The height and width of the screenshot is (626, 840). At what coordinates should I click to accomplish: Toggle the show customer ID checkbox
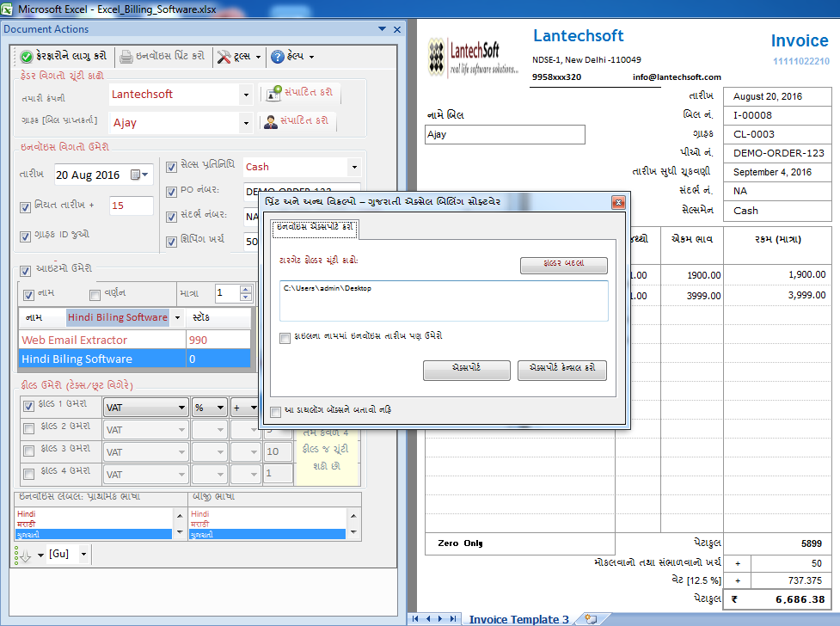point(25,236)
